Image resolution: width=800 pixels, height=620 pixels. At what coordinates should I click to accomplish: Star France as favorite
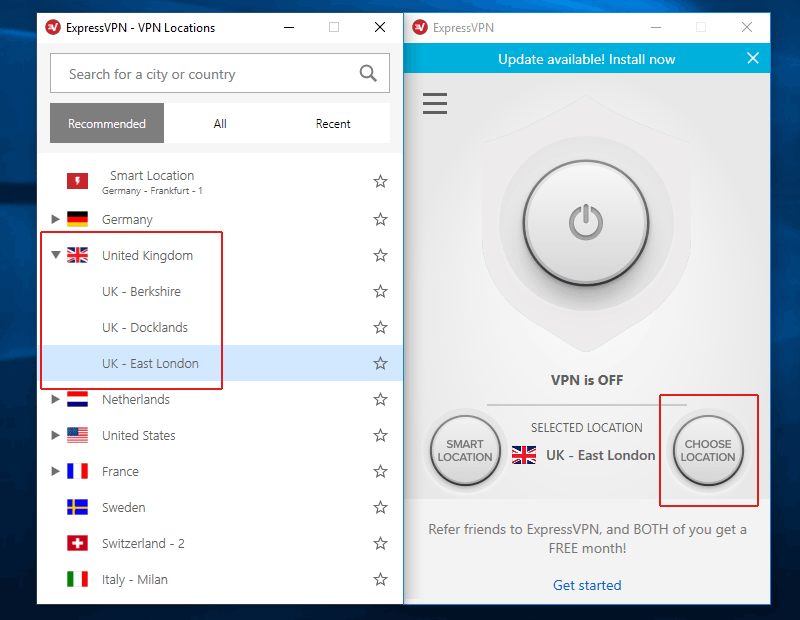(380, 471)
